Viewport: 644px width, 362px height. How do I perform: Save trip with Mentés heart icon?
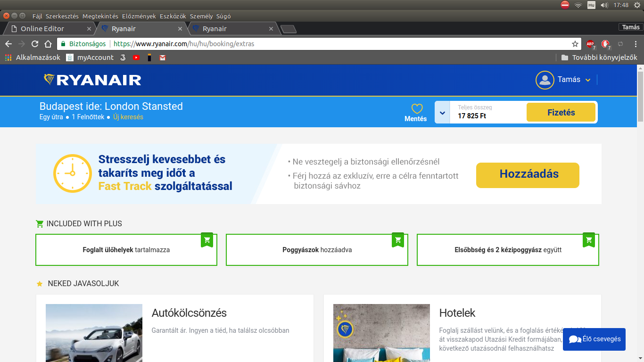pyautogui.click(x=417, y=109)
